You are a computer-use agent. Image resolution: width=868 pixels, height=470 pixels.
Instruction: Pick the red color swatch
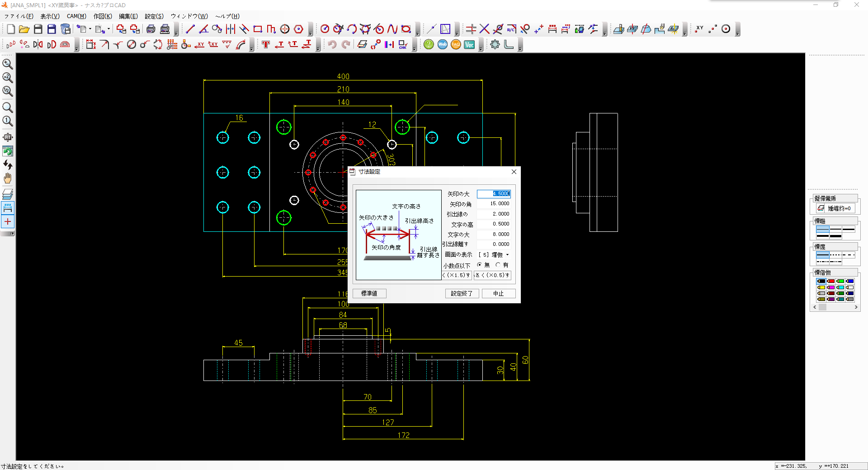[831, 281]
